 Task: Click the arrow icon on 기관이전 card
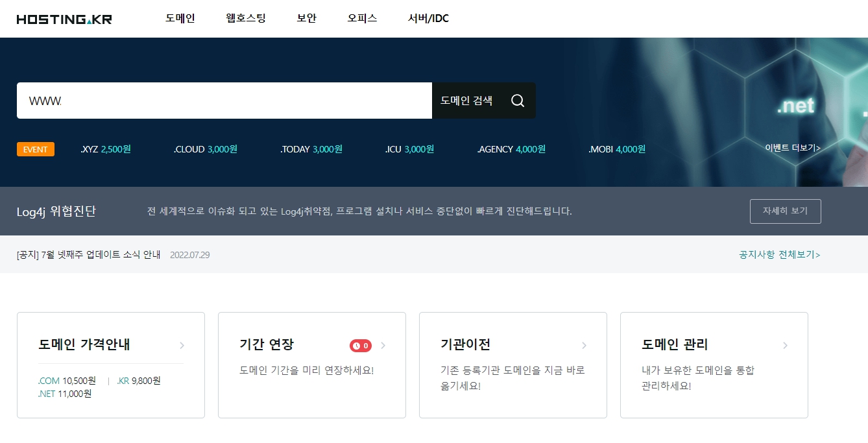(584, 345)
